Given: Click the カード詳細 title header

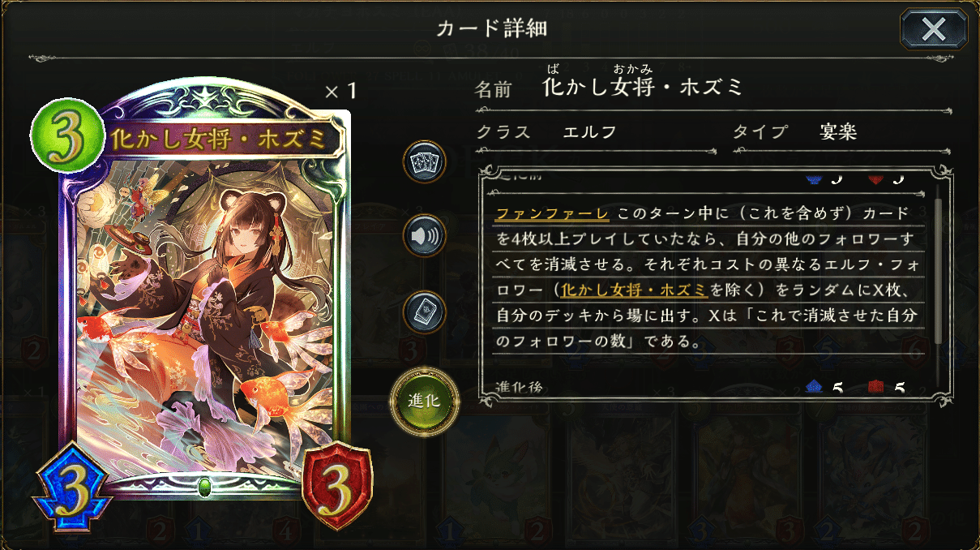Looking at the screenshot, I should [492, 28].
